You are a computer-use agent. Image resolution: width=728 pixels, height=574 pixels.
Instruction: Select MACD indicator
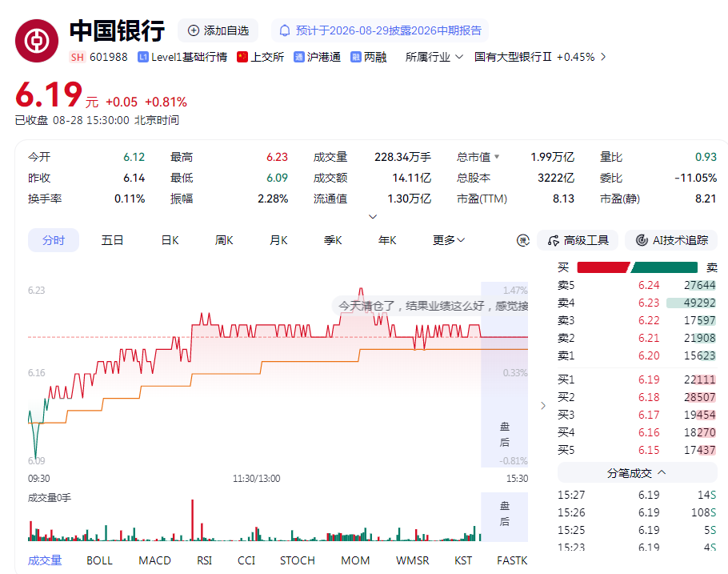(154, 560)
